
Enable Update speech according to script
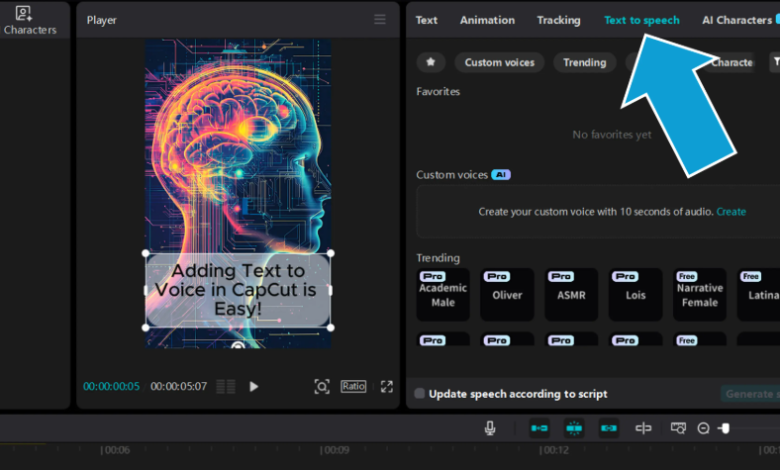[420, 394]
